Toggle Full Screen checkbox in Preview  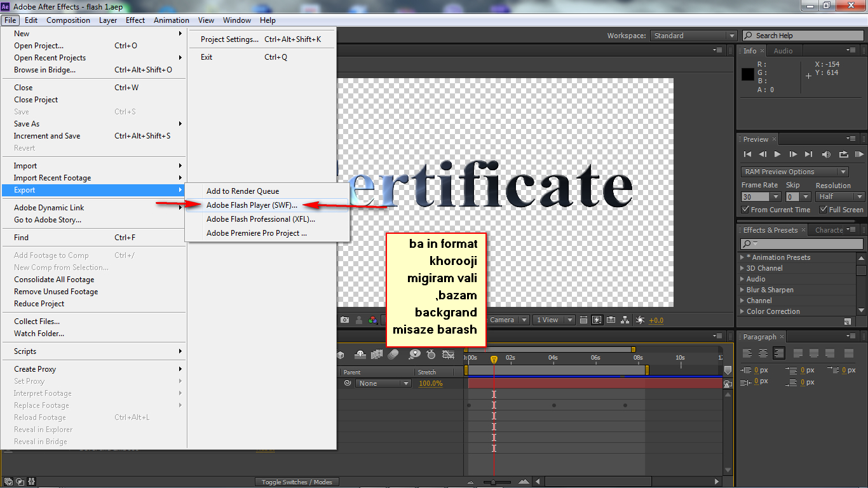coord(824,210)
